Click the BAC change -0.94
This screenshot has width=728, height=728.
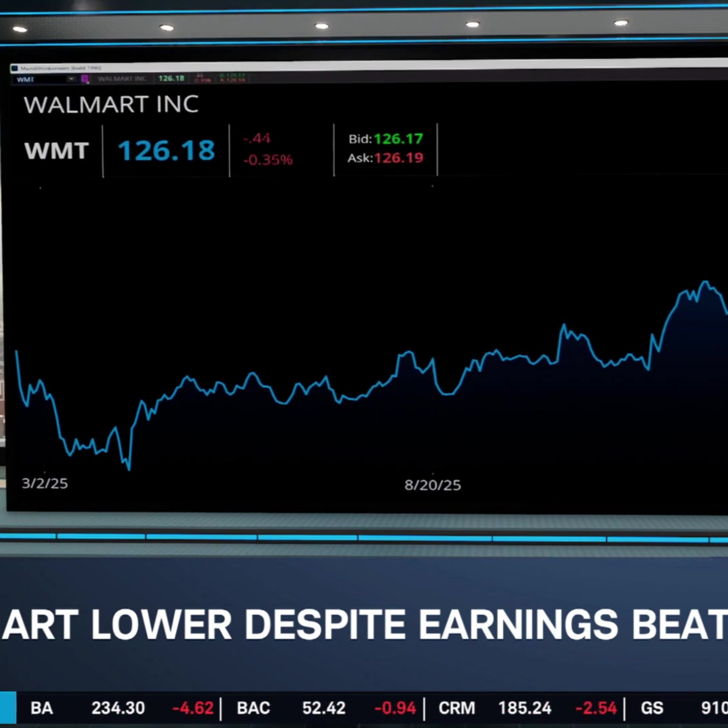click(395, 708)
